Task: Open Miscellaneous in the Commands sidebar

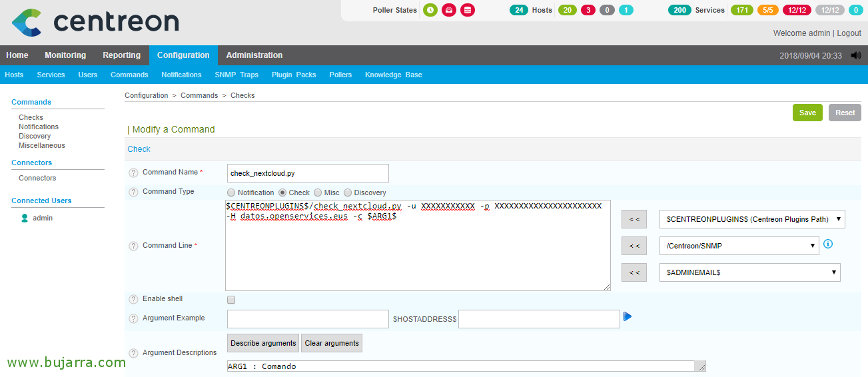Action: tap(42, 145)
